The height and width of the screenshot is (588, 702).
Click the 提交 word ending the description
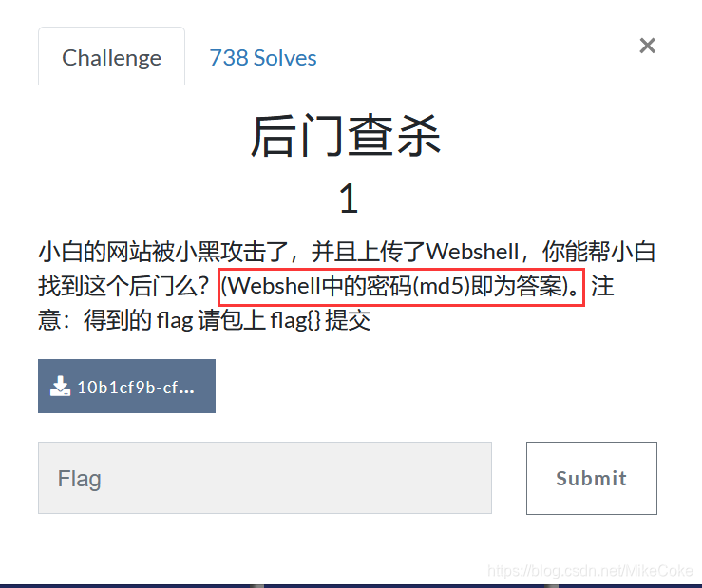point(348,320)
